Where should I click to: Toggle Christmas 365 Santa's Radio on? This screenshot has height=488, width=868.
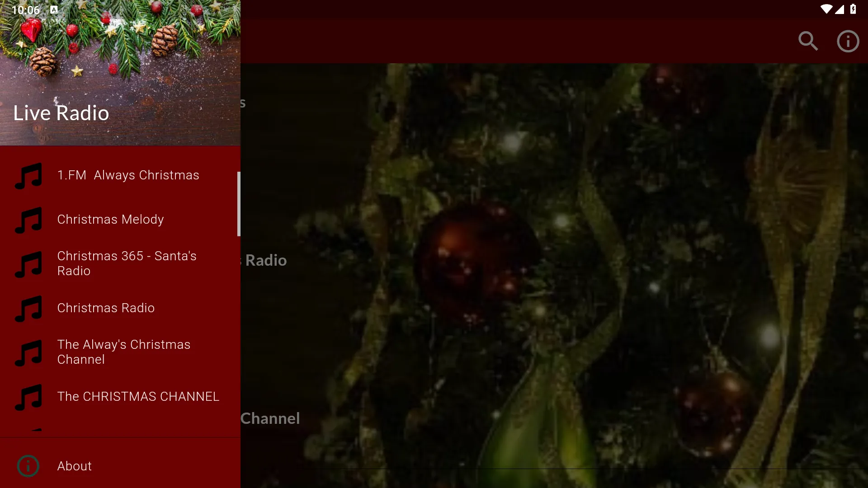[x=119, y=263]
